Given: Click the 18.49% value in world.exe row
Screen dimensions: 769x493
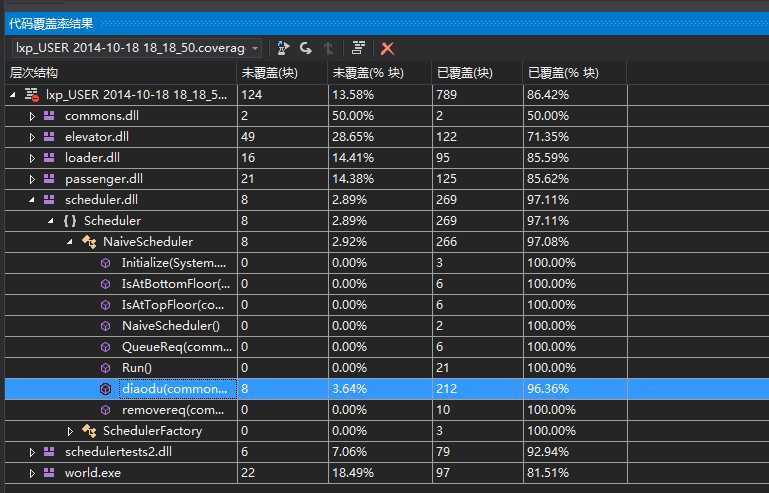Looking at the screenshot, I should pos(353,473).
